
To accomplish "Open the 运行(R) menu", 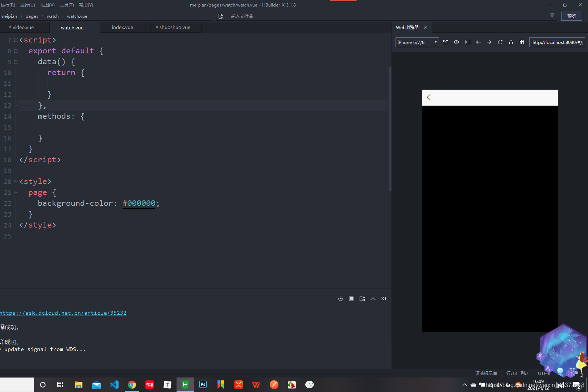I will [x=8, y=5].
